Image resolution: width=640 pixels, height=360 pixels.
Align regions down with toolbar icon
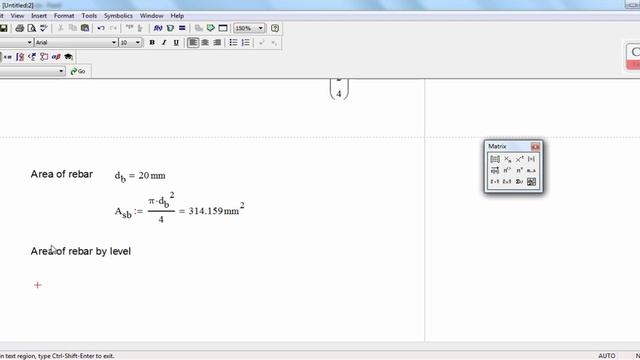(140, 28)
